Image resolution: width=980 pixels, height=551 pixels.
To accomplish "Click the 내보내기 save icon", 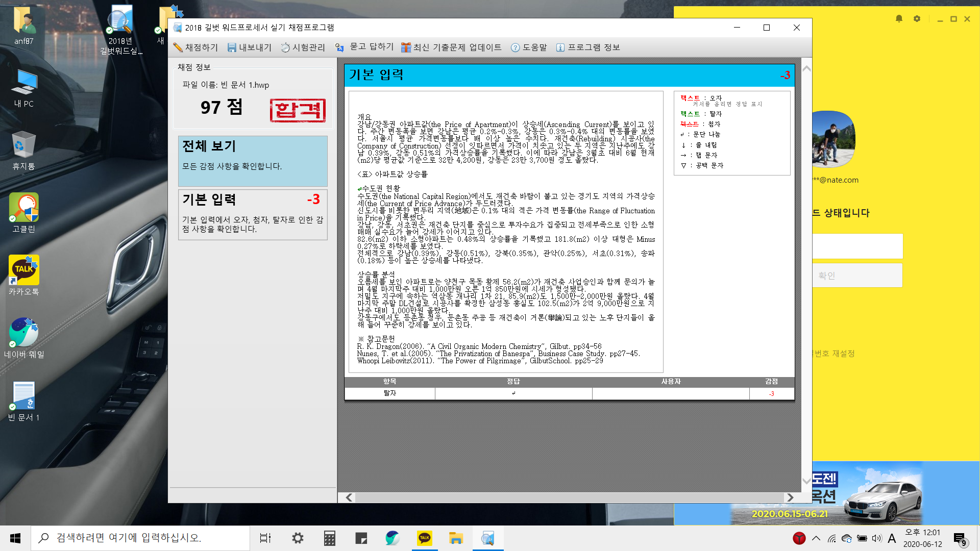I will 232,47.
